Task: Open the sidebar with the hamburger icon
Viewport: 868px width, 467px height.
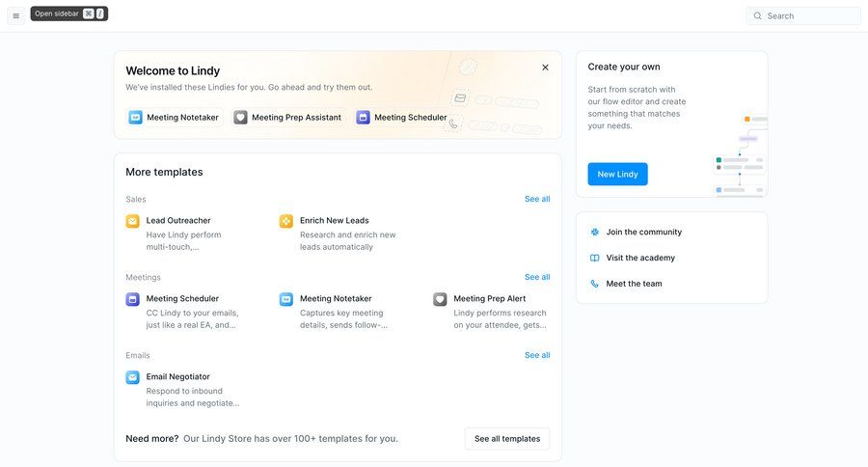Action: pos(16,16)
